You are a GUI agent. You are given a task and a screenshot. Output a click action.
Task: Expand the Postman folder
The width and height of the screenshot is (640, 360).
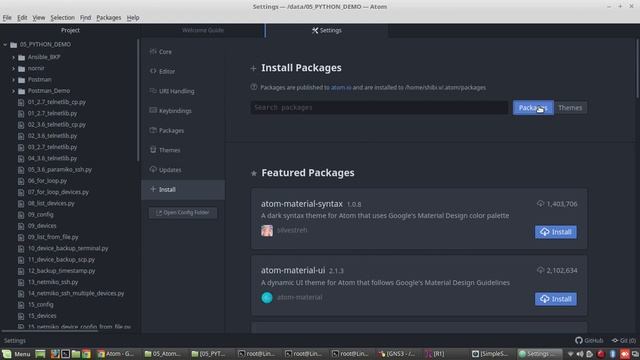pos(13,80)
